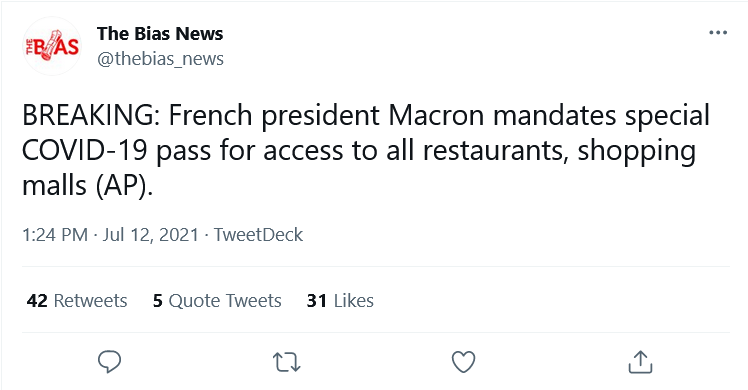Click the bold 42 retweet count
The image size is (748, 390).
37,301
